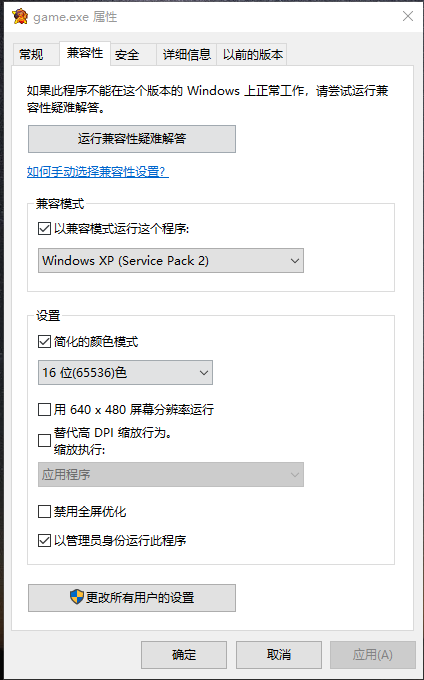Go to the 详细信息 tab

pos(186,55)
